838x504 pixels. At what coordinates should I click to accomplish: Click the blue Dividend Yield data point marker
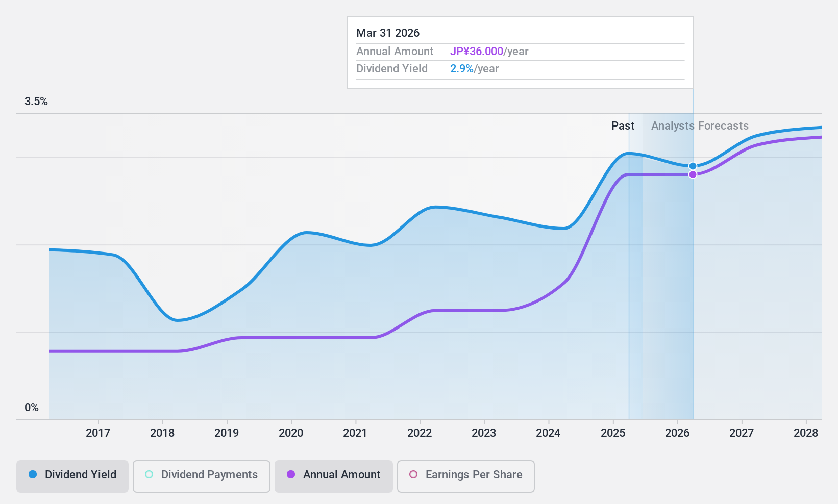tap(693, 166)
